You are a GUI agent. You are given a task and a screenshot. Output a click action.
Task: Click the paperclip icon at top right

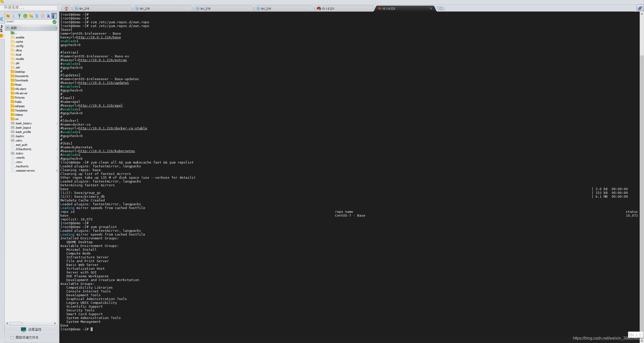[640, 8]
